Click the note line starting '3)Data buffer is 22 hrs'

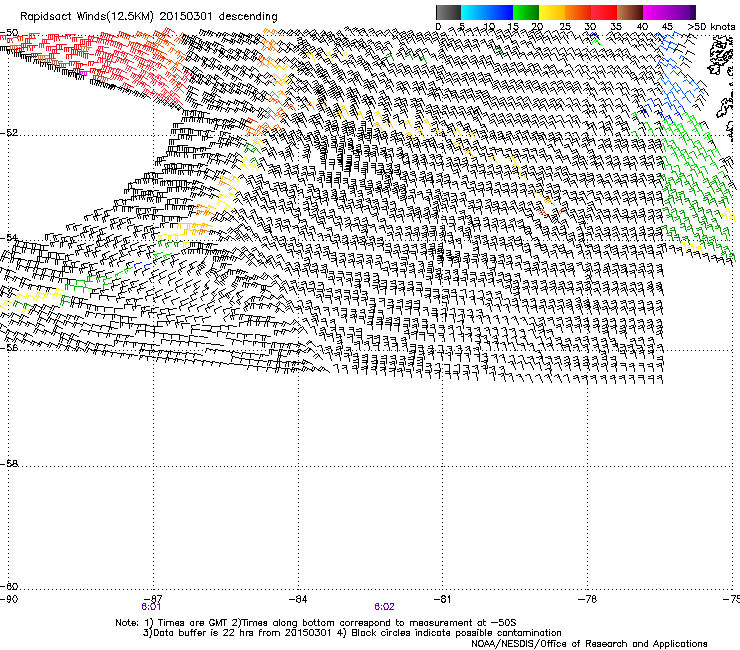point(352,633)
